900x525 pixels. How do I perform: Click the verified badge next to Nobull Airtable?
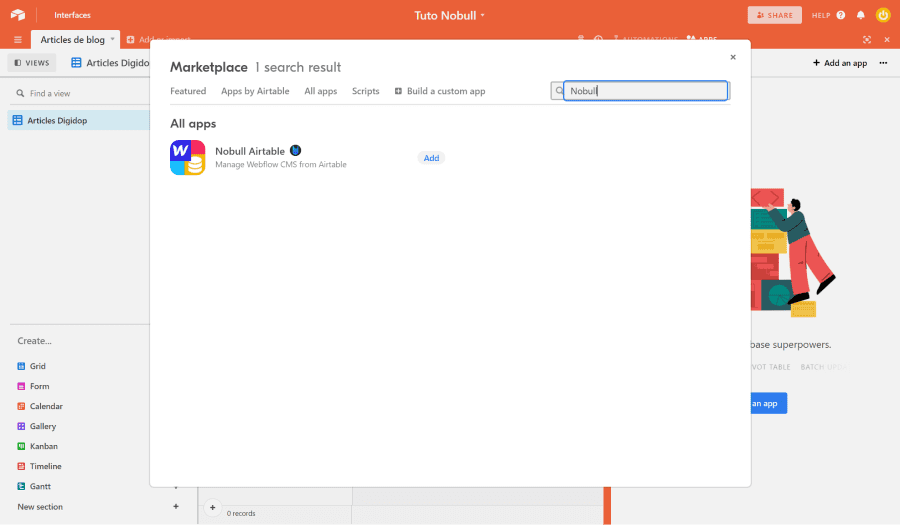(295, 150)
